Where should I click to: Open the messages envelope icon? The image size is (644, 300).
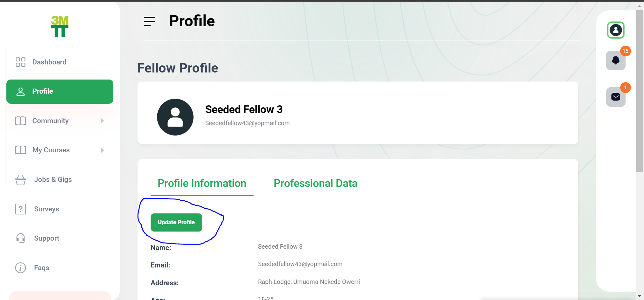[x=615, y=97]
